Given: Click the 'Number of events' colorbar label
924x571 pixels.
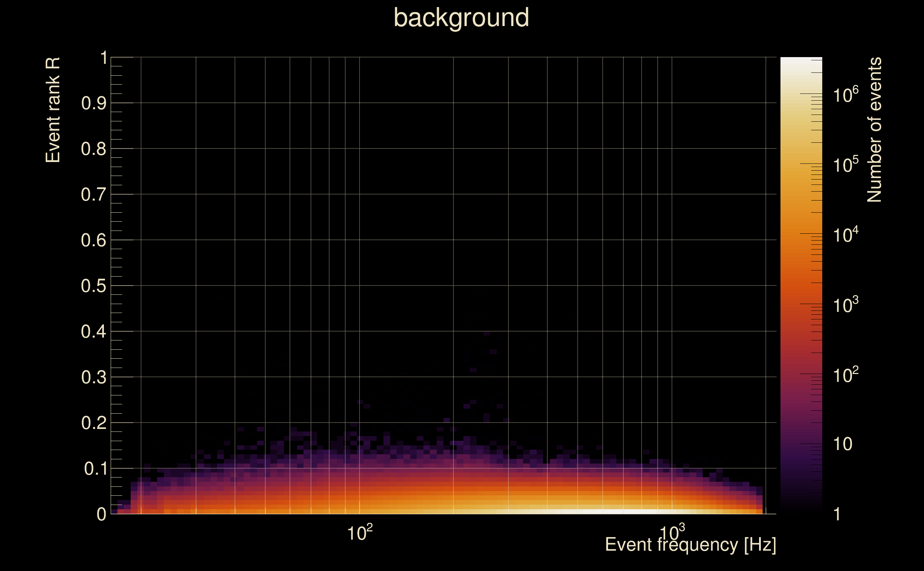Looking at the screenshot, I should tap(874, 130).
